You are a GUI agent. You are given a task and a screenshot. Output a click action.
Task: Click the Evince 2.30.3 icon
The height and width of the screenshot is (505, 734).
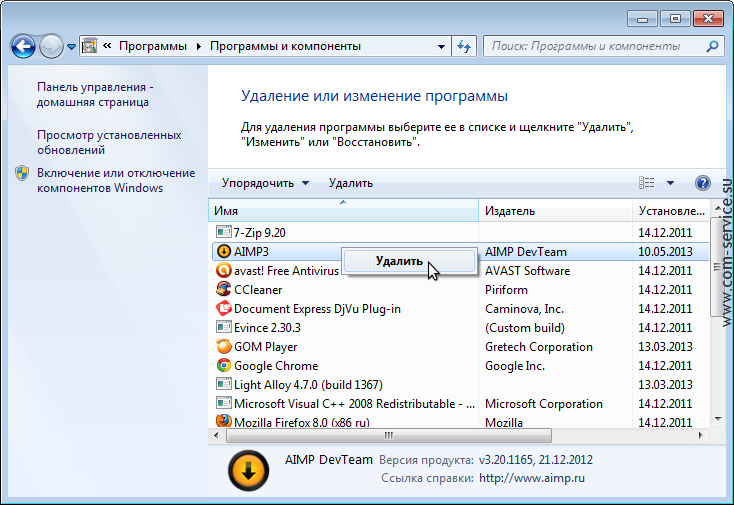pos(224,327)
